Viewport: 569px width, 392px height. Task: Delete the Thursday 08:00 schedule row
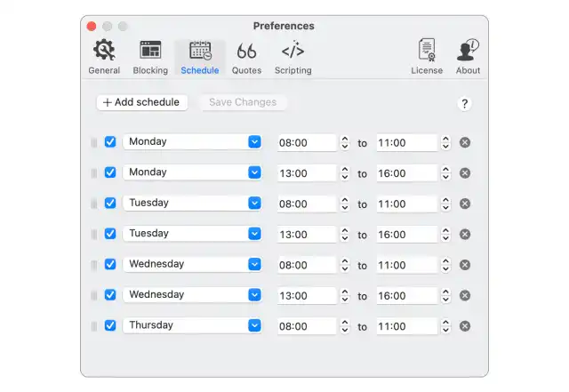click(x=465, y=326)
